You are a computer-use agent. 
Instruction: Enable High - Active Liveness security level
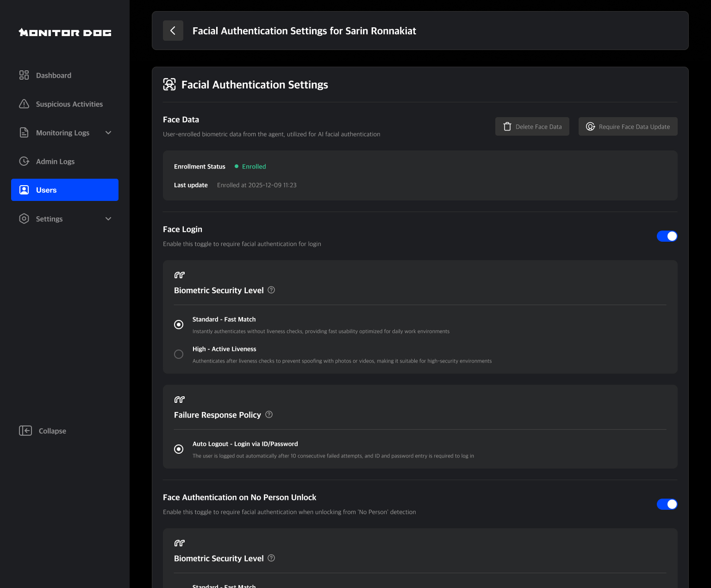click(x=179, y=354)
